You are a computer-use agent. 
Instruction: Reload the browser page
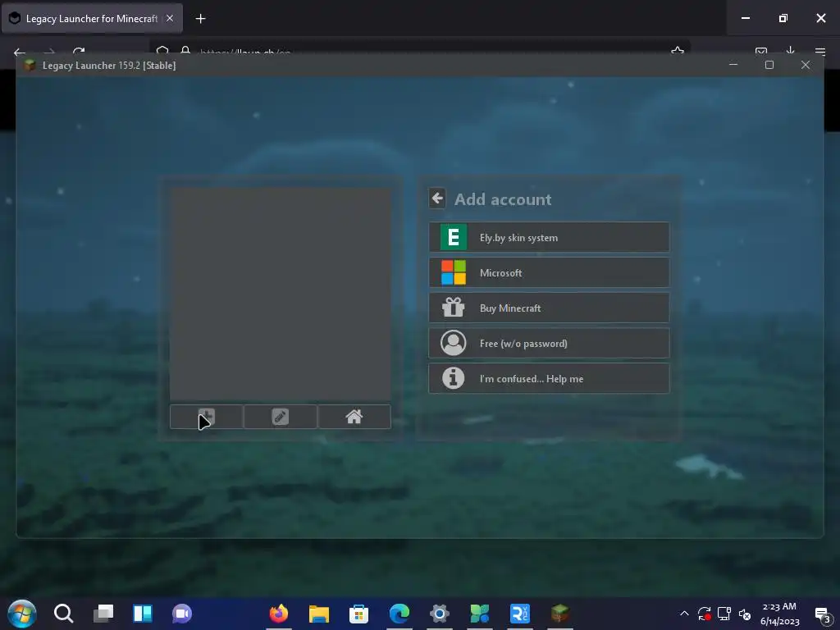[x=79, y=52]
